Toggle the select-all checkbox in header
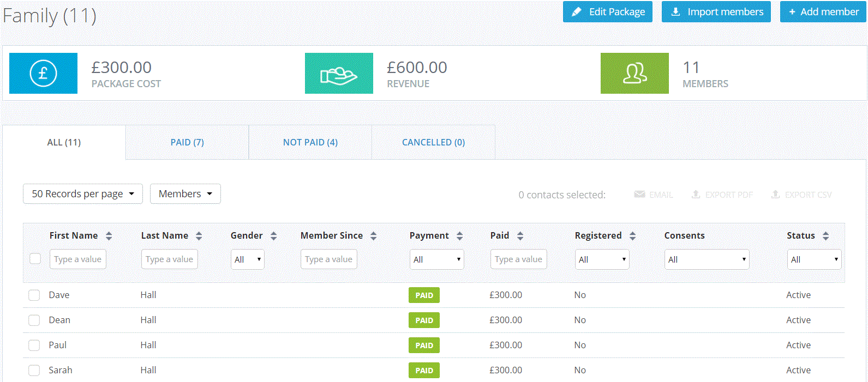 [35, 259]
